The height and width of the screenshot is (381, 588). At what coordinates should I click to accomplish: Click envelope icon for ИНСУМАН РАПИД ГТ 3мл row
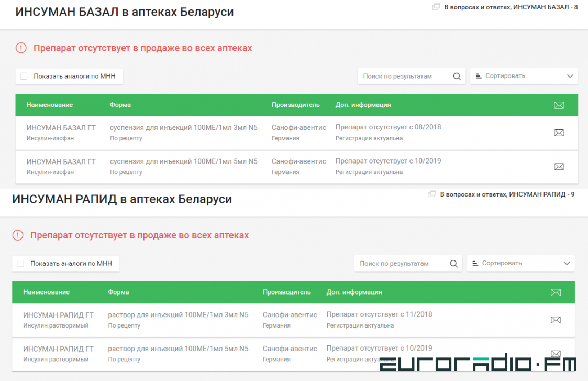point(556,320)
